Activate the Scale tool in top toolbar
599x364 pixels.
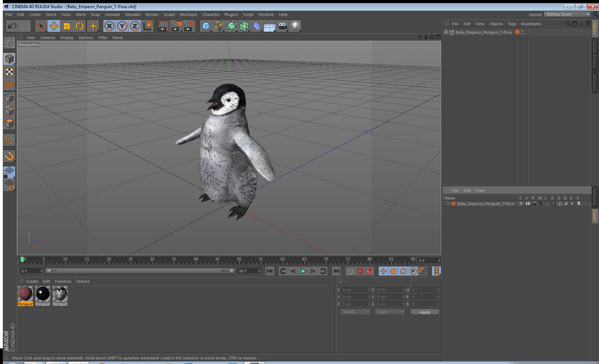[x=67, y=26]
